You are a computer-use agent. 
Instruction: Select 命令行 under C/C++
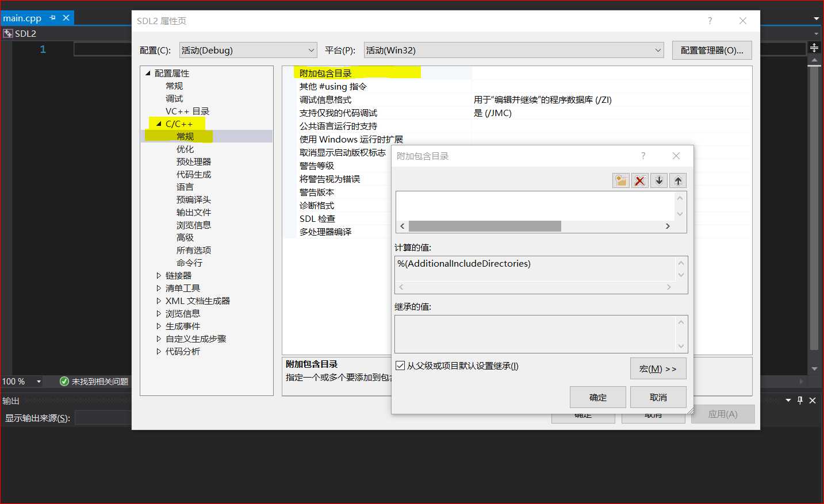click(190, 263)
